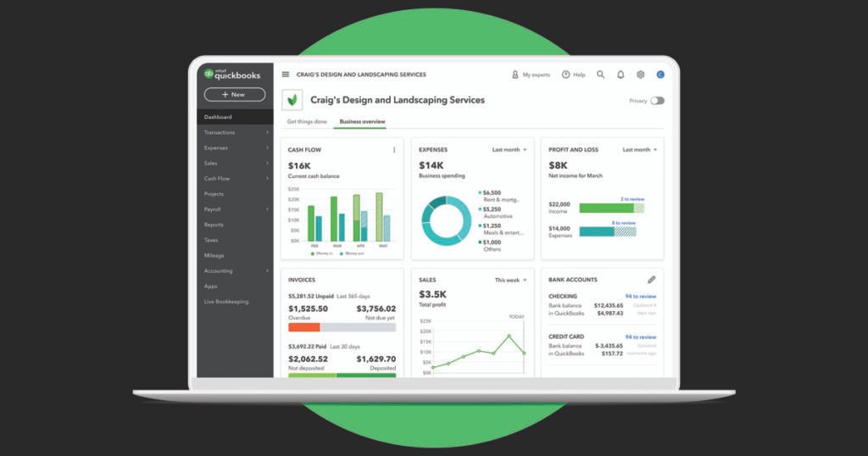868x456 pixels.
Task: Open Profit and Loss period dropdown
Action: (x=640, y=150)
